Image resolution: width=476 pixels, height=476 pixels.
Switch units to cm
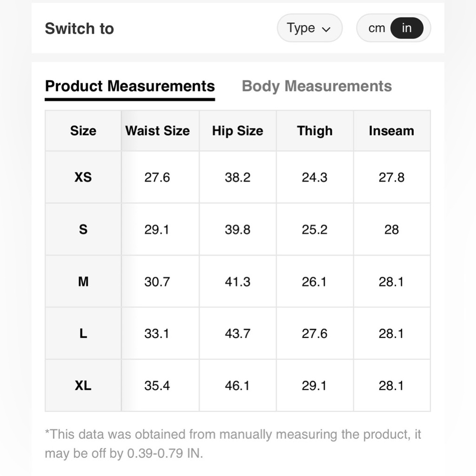click(377, 28)
